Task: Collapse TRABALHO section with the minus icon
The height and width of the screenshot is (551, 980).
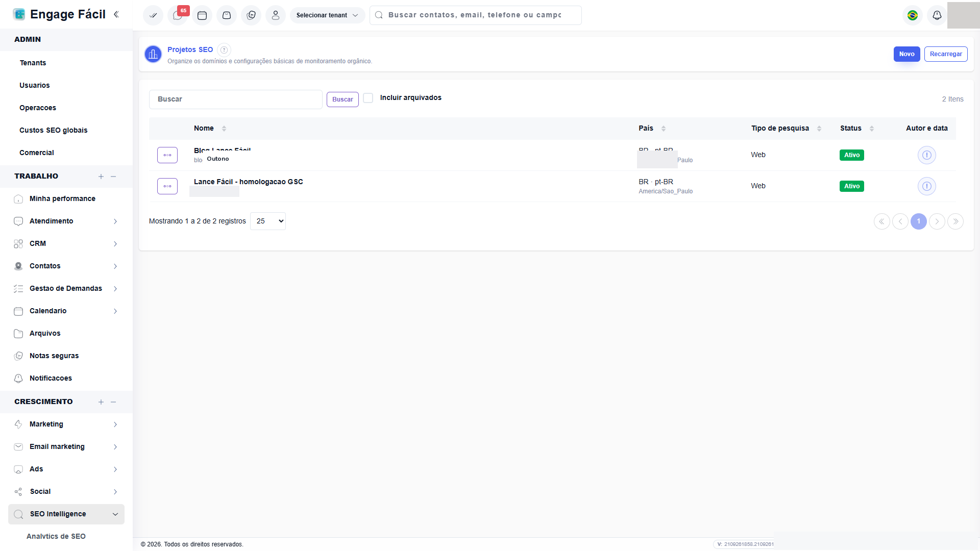Action: click(x=113, y=177)
